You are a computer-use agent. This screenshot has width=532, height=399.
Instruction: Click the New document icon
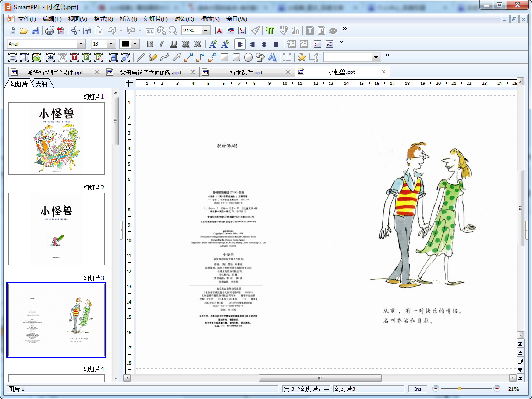[12, 31]
